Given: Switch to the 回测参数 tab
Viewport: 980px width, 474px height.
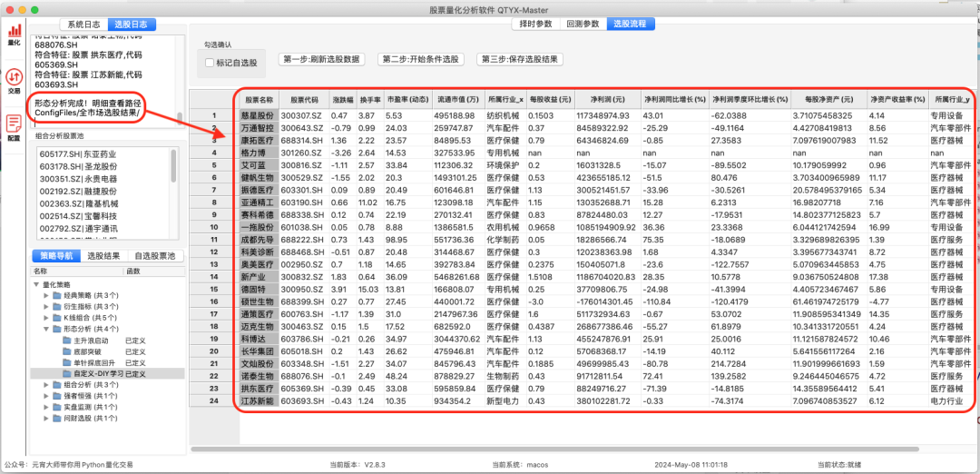Looking at the screenshot, I should pos(583,25).
